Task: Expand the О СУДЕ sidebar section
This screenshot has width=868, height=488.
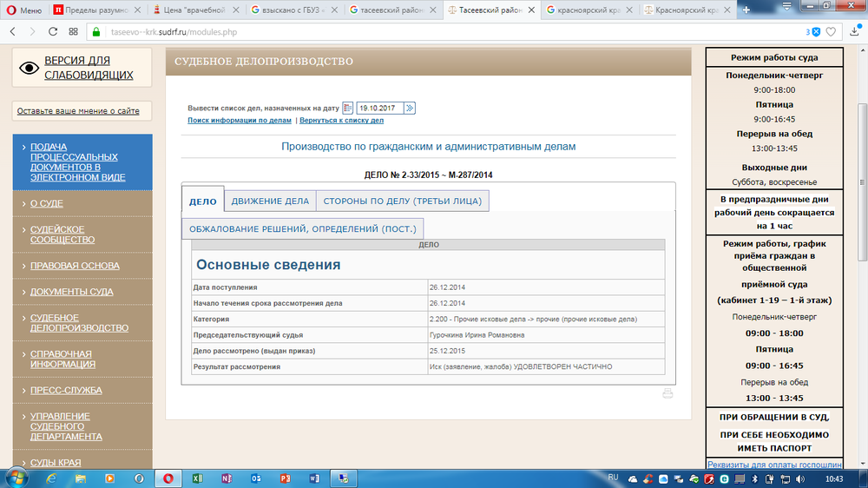Action: [x=47, y=203]
